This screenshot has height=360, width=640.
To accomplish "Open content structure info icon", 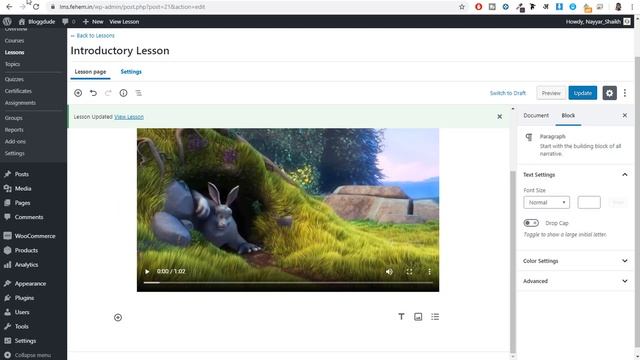I will 123,93.
